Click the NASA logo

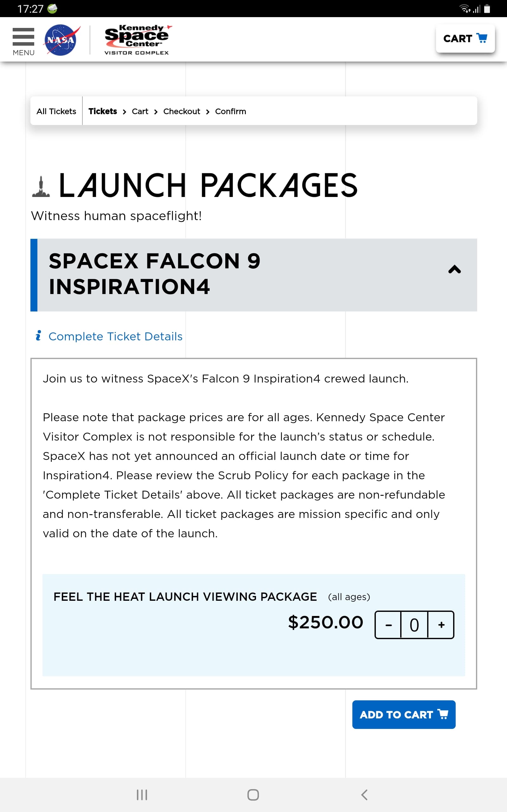pyautogui.click(x=62, y=40)
